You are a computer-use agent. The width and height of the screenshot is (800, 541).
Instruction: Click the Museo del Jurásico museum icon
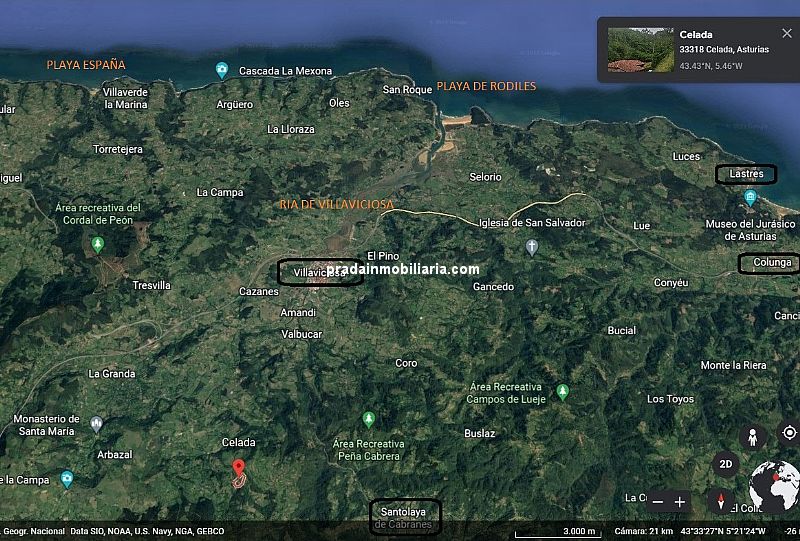point(750,197)
